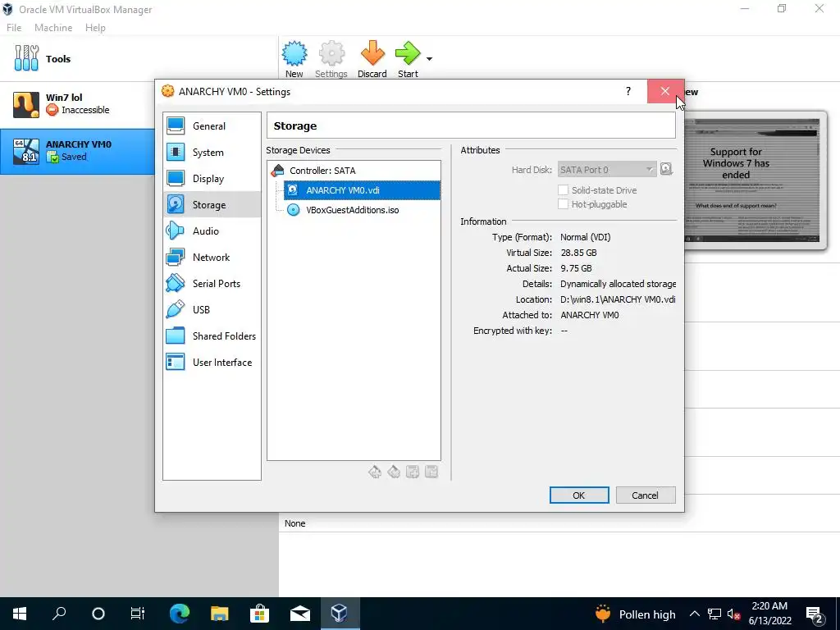Open the notification center icon
840x630 pixels.
point(815,614)
